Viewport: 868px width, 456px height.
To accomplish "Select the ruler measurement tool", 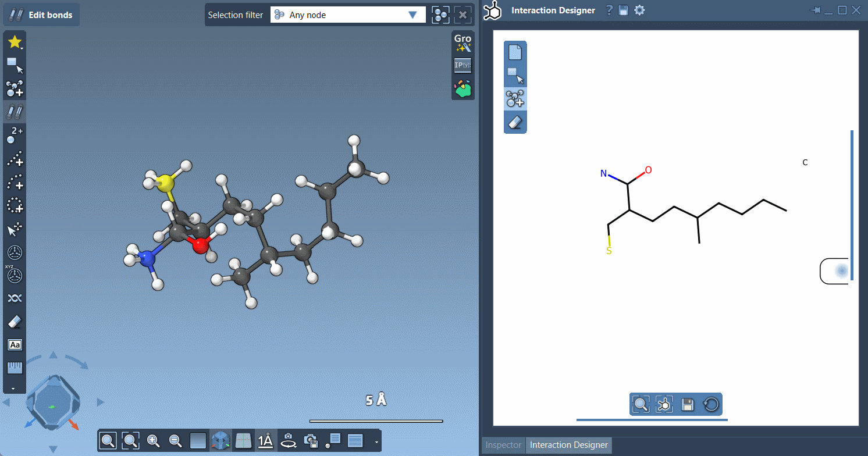I will point(15,368).
